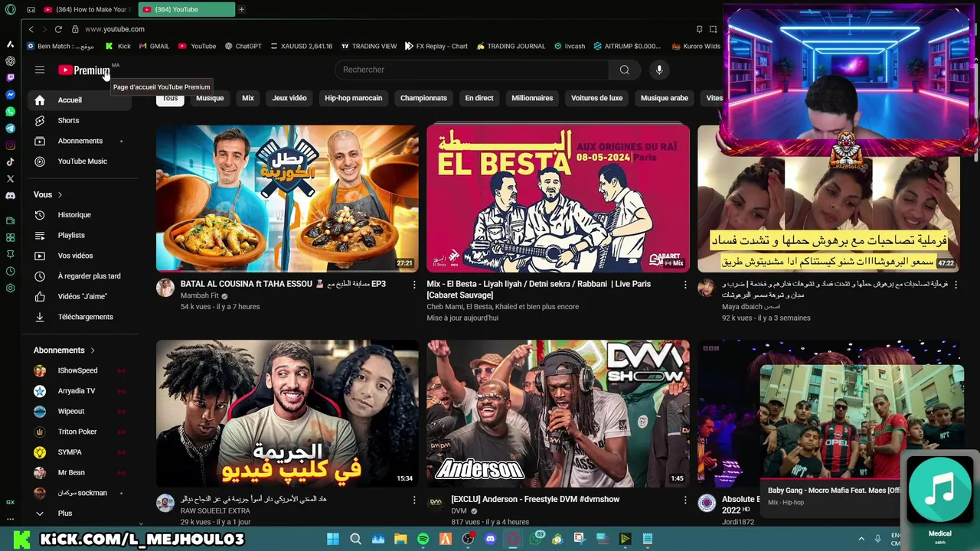Open browser history clock in Opera sidebar
This screenshot has width=980, height=551.
[10, 271]
